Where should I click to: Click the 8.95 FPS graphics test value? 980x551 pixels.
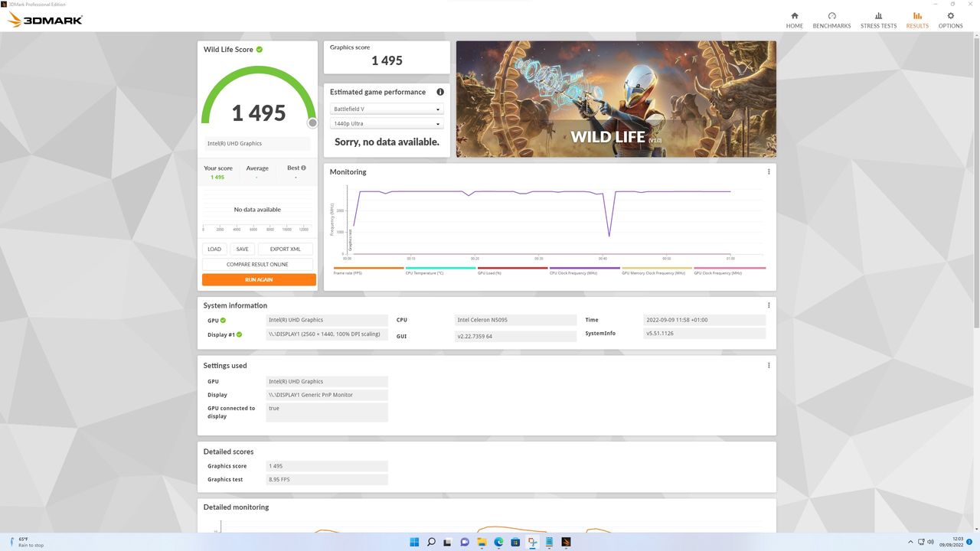(327, 480)
